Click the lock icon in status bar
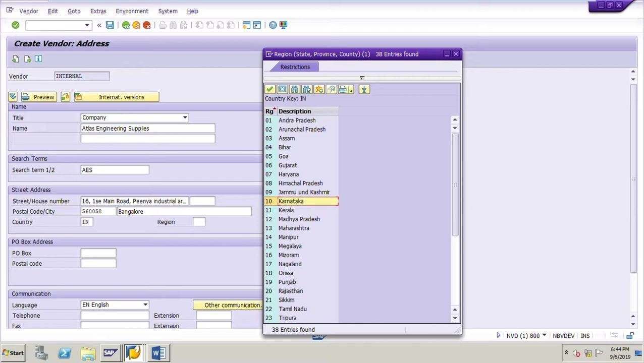The width and height of the screenshot is (644, 363). pos(630,336)
